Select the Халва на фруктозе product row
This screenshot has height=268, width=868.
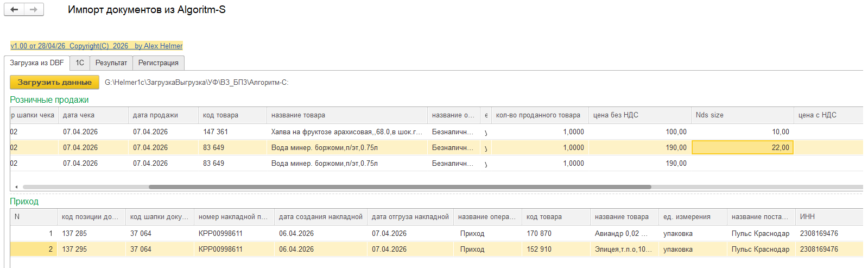pos(346,132)
